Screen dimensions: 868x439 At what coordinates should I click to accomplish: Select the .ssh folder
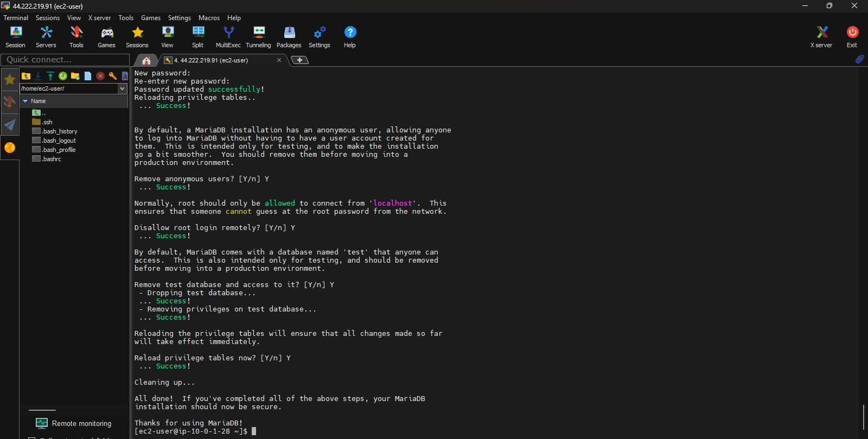(x=42, y=122)
